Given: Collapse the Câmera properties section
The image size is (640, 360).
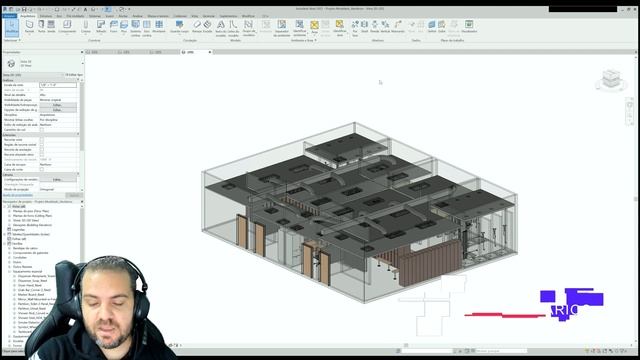Looking at the screenshot, I should tap(78, 174).
